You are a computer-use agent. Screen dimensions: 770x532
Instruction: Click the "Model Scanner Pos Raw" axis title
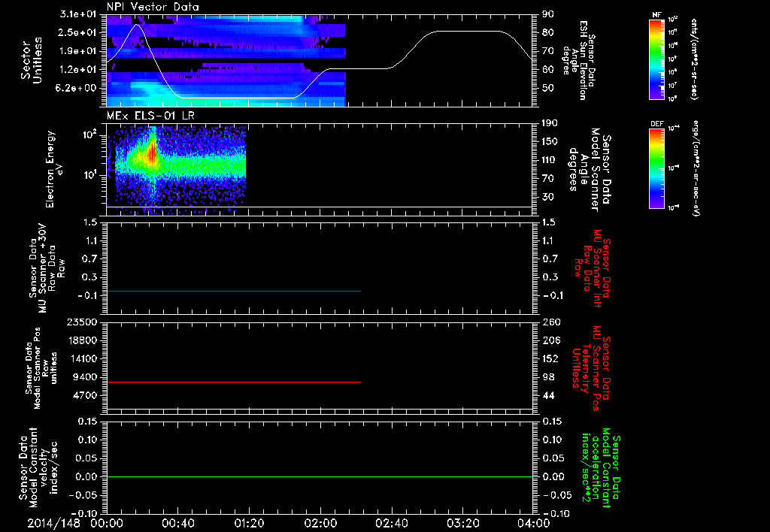pos(41,368)
